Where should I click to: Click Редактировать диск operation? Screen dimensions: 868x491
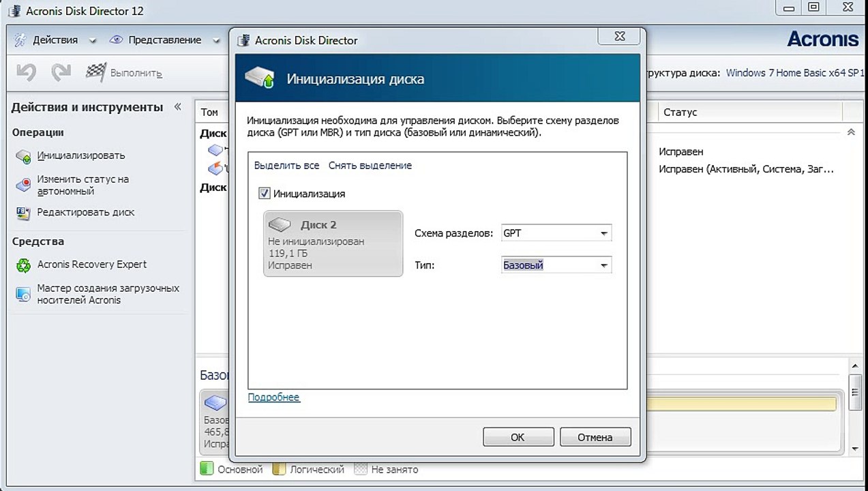pos(86,212)
